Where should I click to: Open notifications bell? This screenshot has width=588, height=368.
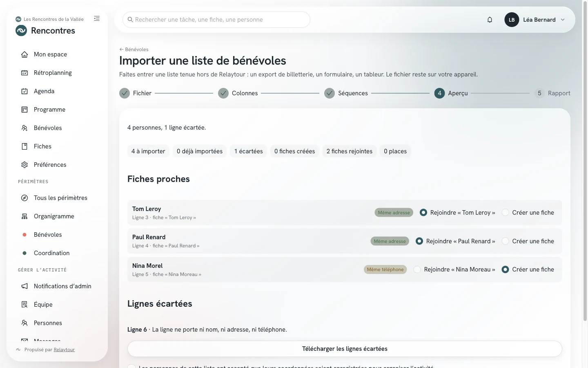pyautogui.click(x=490, y=20)
